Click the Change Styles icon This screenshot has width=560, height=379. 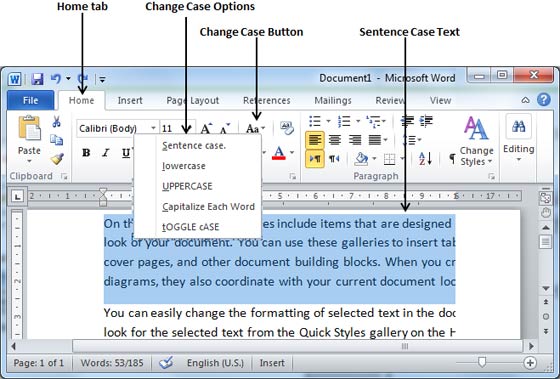[476, 128]
